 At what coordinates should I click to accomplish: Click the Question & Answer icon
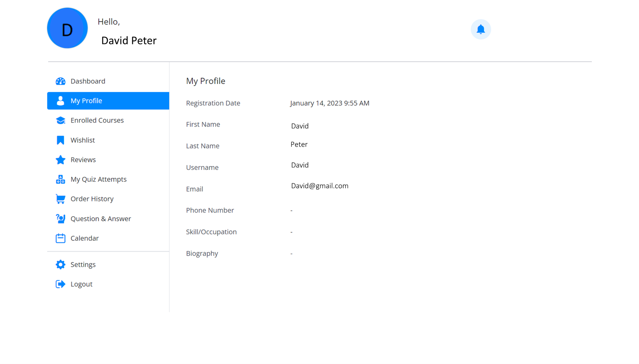[x=60, y=219]
